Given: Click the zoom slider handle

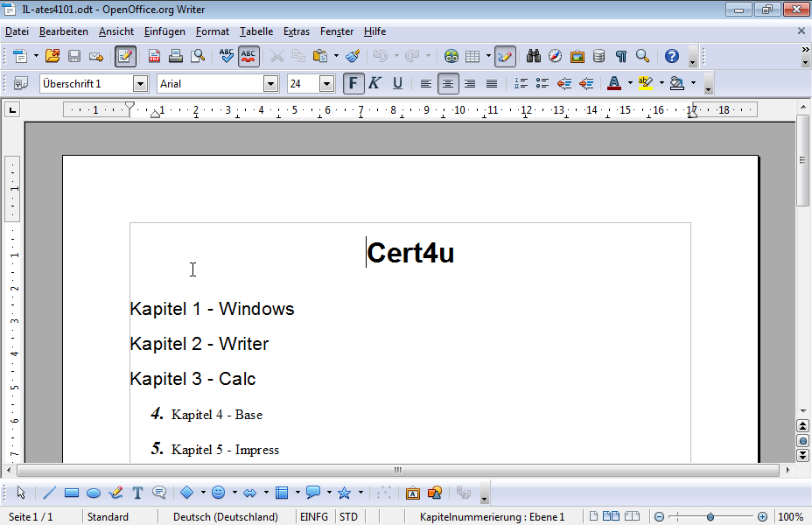Looking at the screenshot, I should point(710,517).
